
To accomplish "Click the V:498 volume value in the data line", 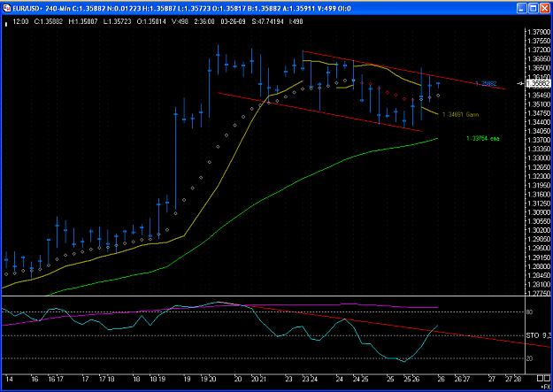I will 180,21.
